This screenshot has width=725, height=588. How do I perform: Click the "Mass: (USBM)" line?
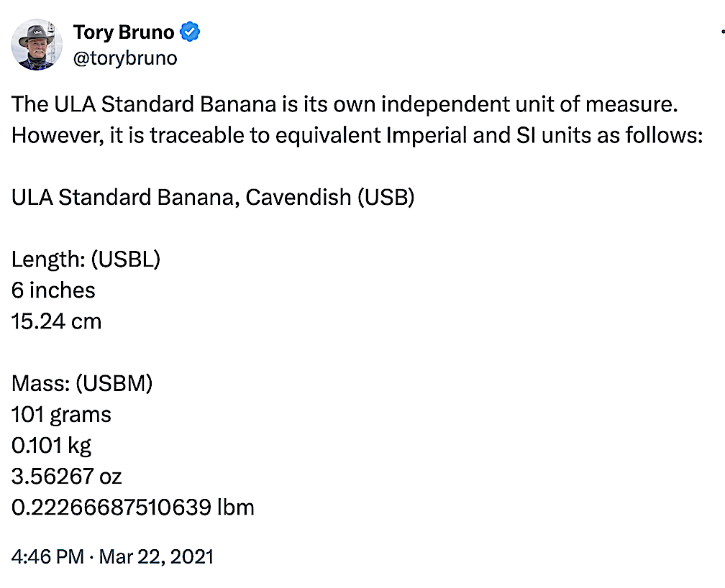click(x=82, y=383)
